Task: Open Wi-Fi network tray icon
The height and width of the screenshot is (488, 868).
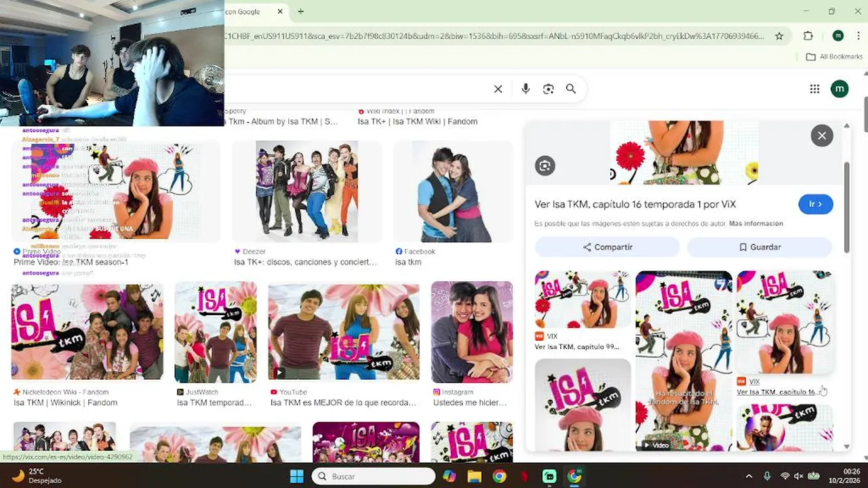Action: (785, 476)
